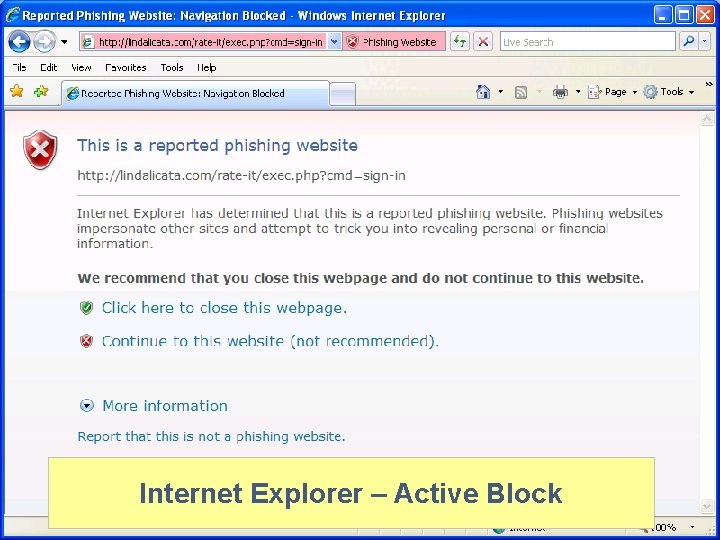Image resolution: width=720 pixels, height=540 pixels.
Task: Open the gear Tools command bar menu
Action: click(668, 92)
